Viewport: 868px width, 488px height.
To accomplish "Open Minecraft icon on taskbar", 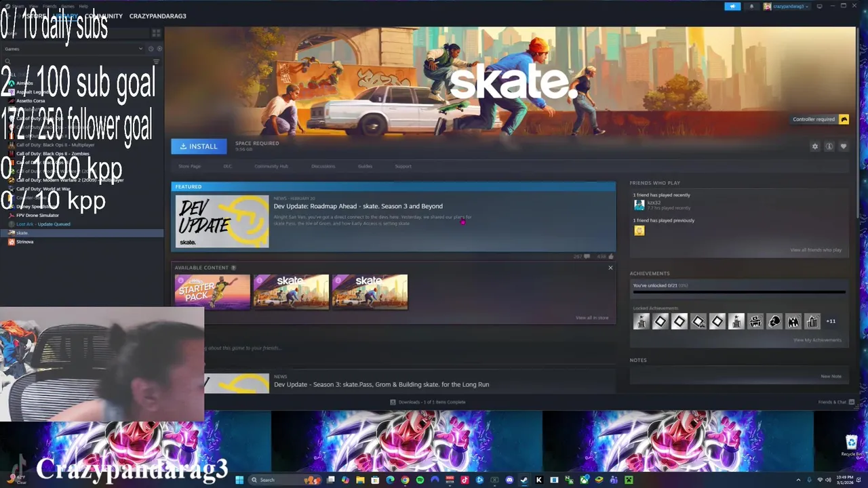I will coord(629,480).
